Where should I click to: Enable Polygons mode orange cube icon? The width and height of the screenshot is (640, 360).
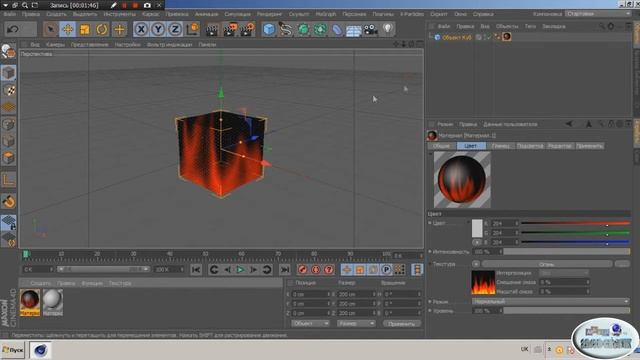(x=8, y=158)
